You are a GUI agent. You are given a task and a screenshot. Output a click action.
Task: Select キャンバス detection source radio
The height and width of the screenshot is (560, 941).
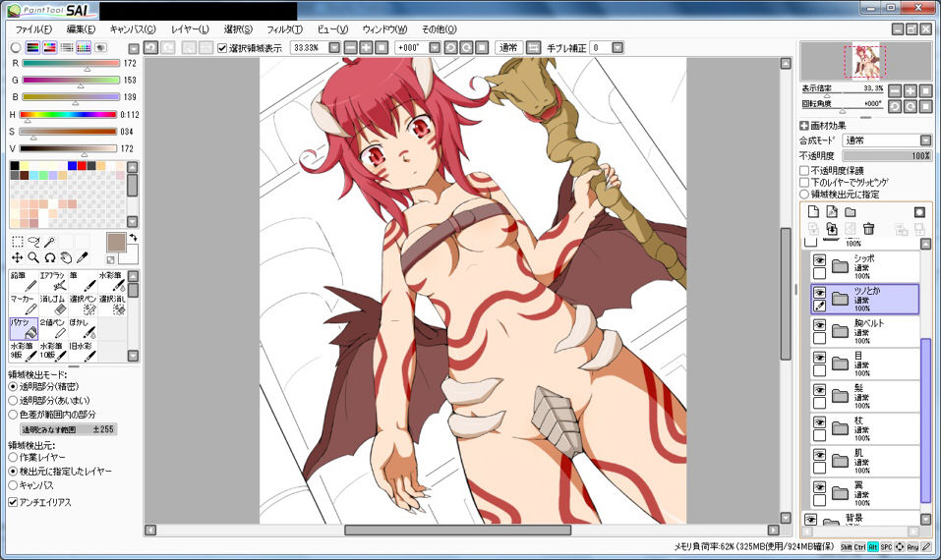coord(13,485)
